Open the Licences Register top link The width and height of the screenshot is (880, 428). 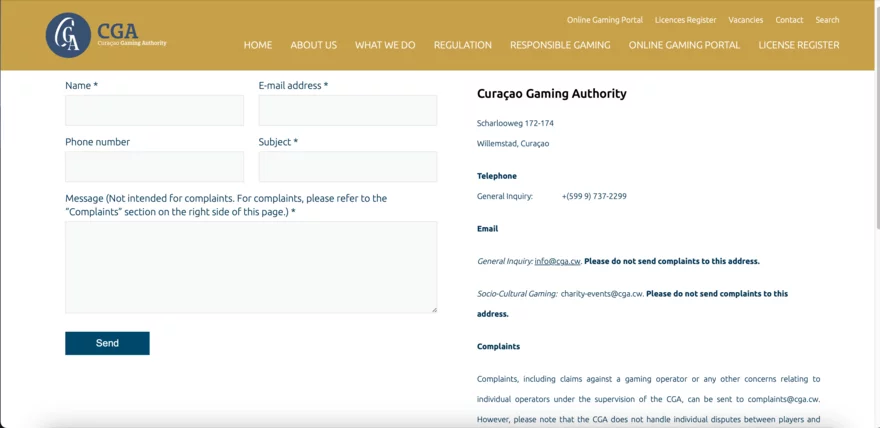[685, 20]
